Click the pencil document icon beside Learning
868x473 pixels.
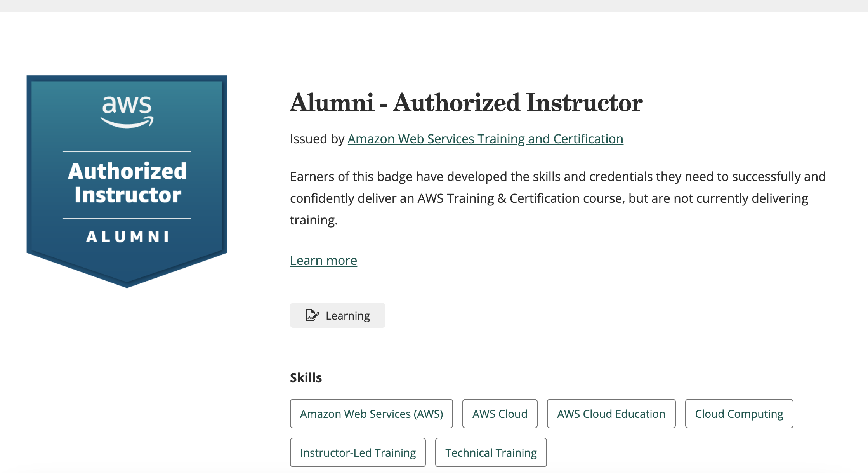coord(312,315)
